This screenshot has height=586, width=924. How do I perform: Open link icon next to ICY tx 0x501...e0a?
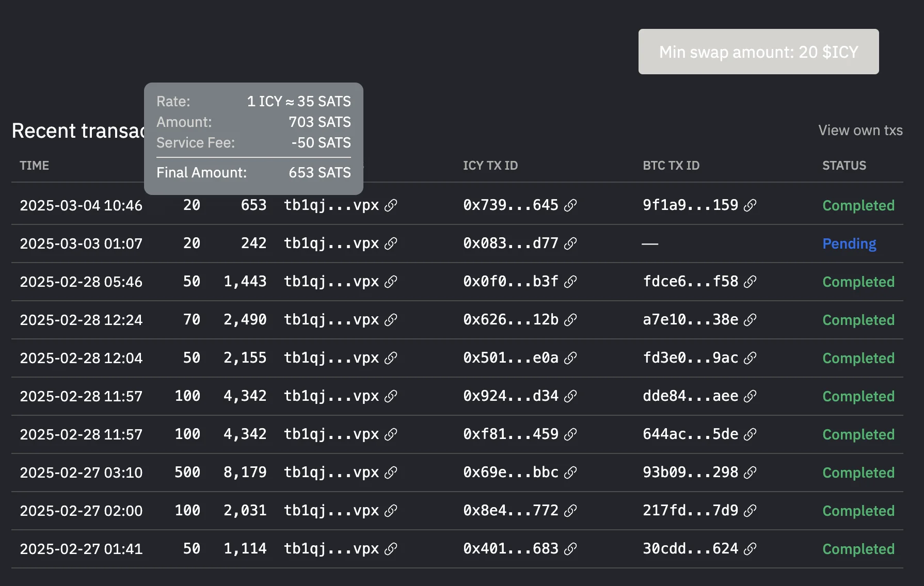click(570, 358)
